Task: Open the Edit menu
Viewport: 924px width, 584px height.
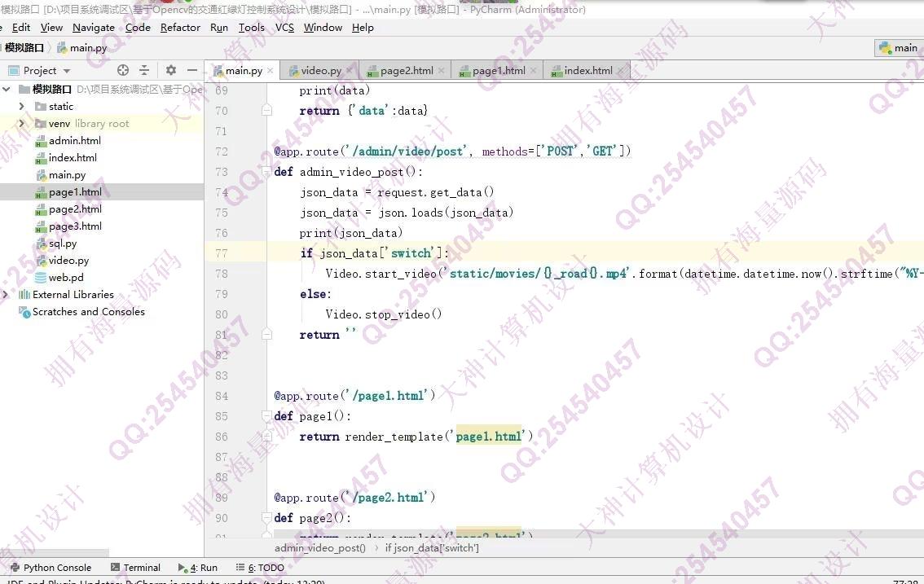Action: pos(20,28)
